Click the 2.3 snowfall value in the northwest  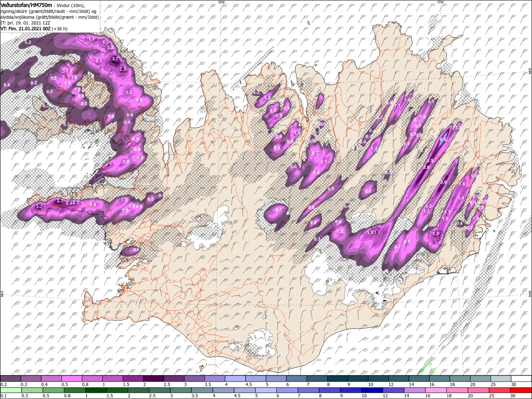coord(123,69)
